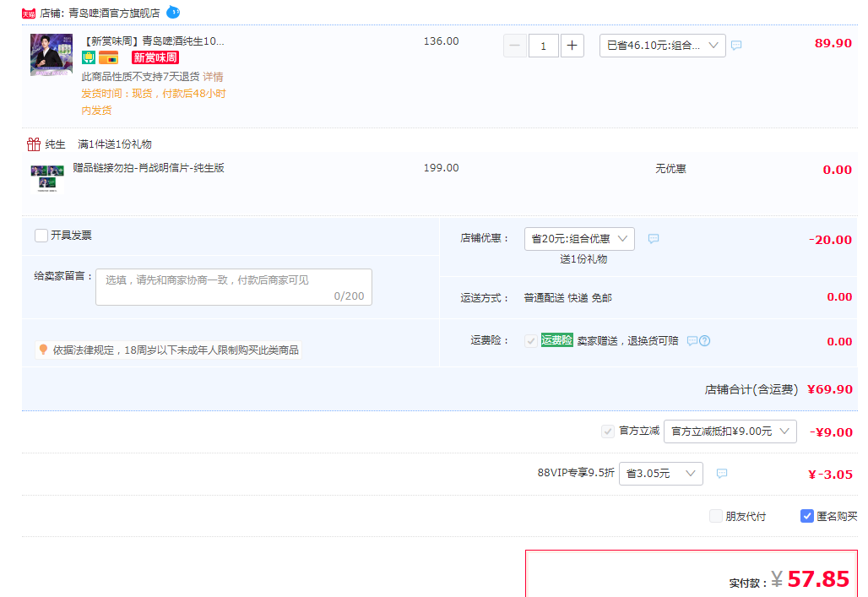This screenshot has width=868, height=597.
Task: Open comment bubble next to freight insurance text
Action: (x=692, y=340)
